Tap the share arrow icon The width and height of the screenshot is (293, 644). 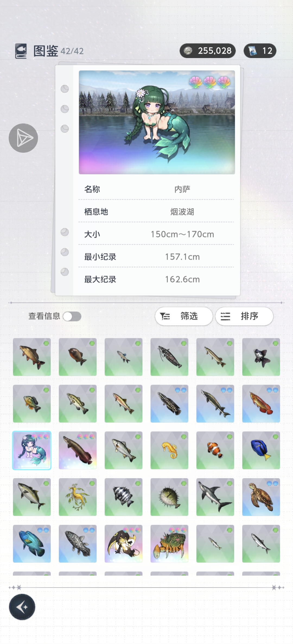[x=23, y=138]
